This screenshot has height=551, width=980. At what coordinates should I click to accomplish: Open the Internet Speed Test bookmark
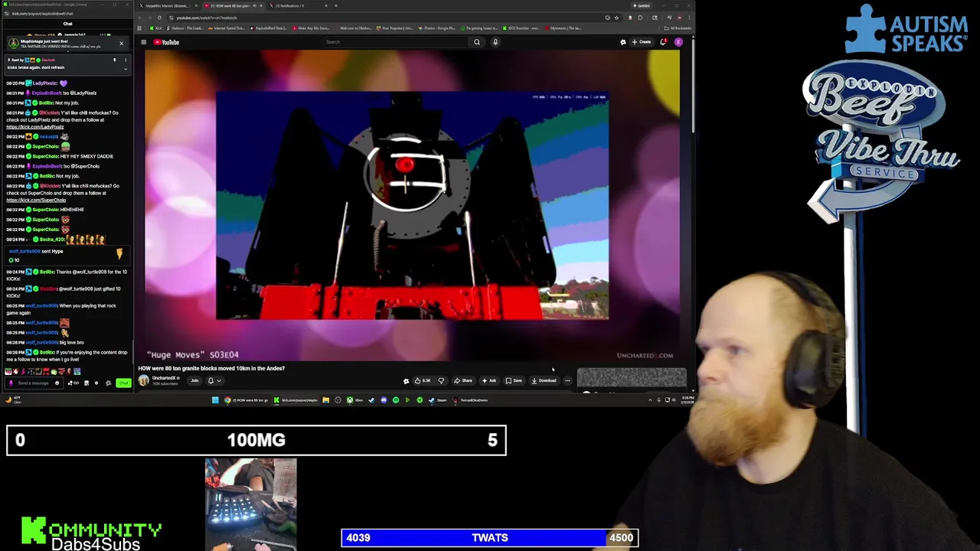pos(227,28)
